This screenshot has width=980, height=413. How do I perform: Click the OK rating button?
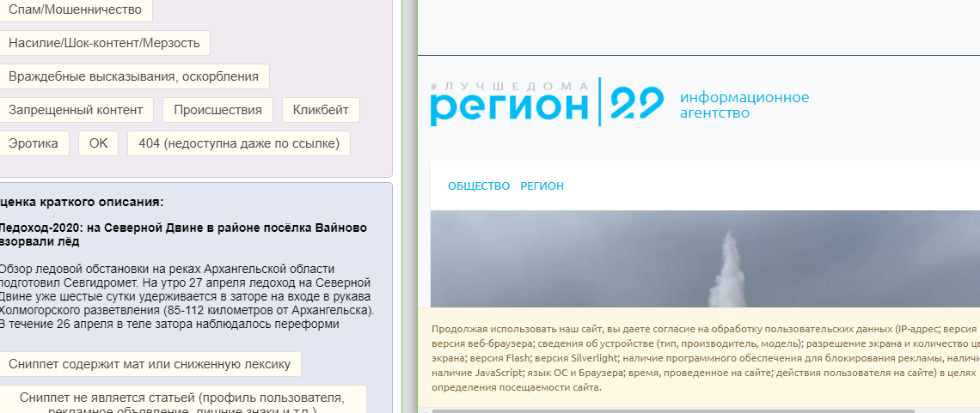tap(98, 143)
